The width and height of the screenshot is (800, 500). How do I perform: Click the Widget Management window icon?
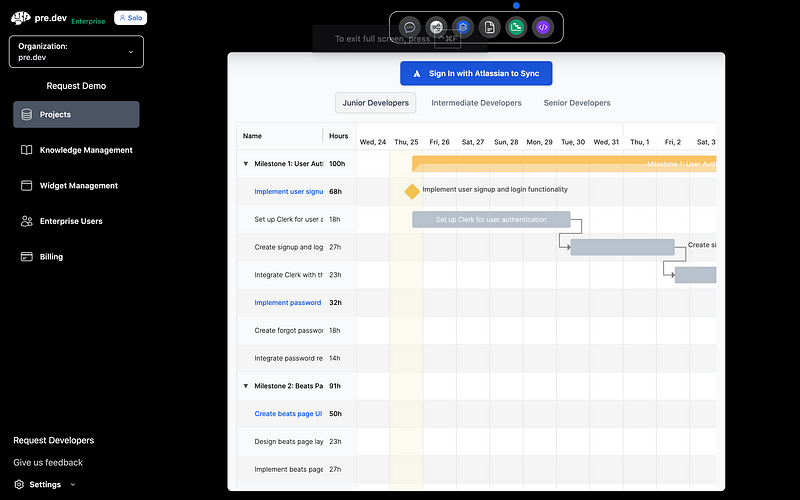pos(27,186)
